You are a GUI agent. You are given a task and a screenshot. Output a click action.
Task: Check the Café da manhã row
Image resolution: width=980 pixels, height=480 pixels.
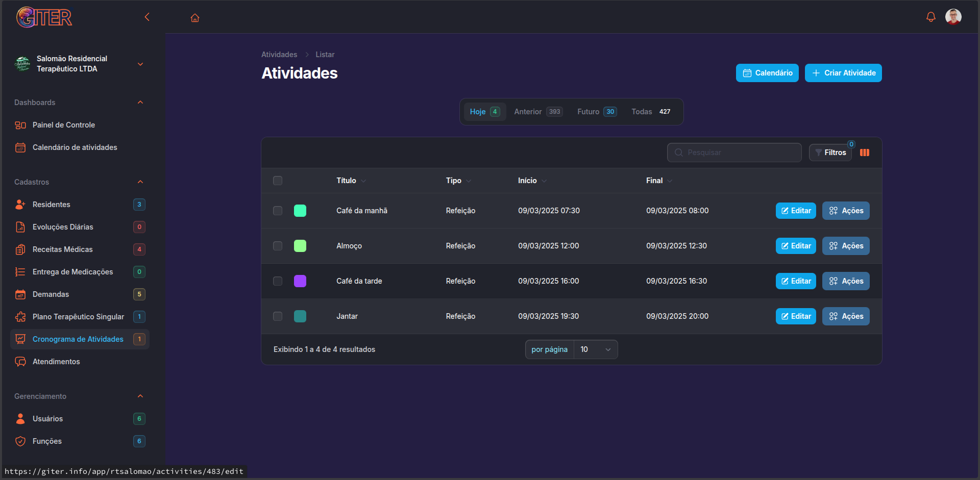pos(278,211)
